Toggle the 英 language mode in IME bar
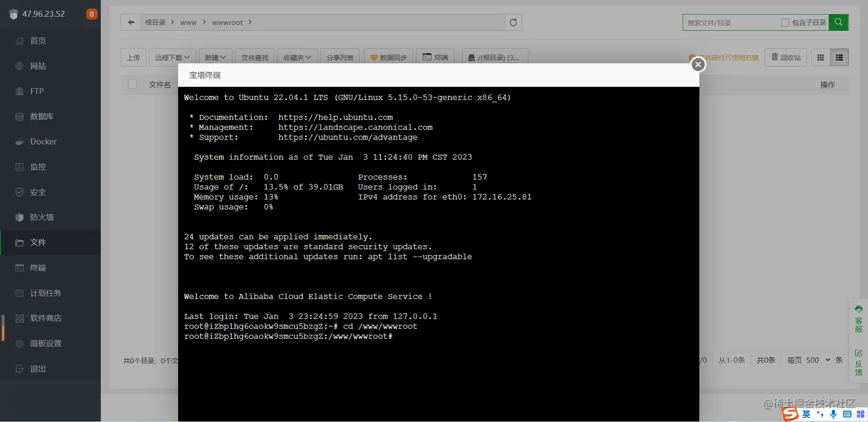 pos(807,414)
